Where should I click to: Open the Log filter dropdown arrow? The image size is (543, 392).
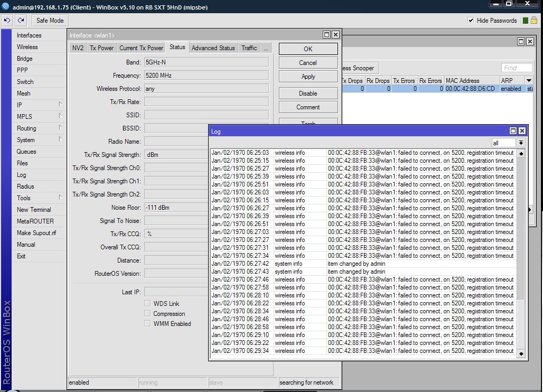pyautogui.click(x=521, y=143)
